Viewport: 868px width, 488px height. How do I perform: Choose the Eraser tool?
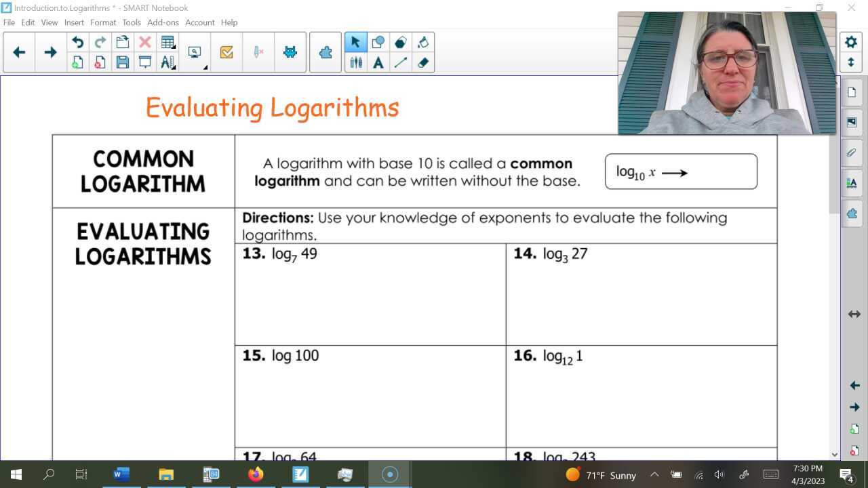[x=423, y=62]
